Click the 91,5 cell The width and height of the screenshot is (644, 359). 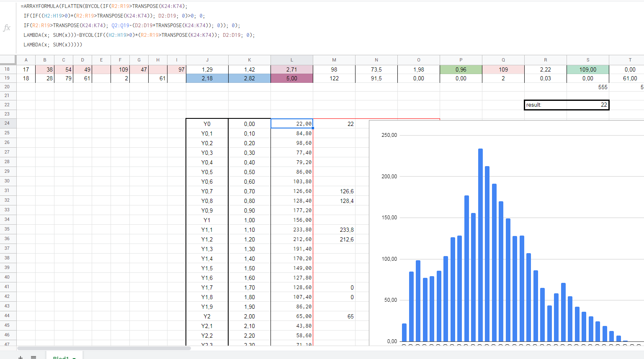click(x=376, y=78)
